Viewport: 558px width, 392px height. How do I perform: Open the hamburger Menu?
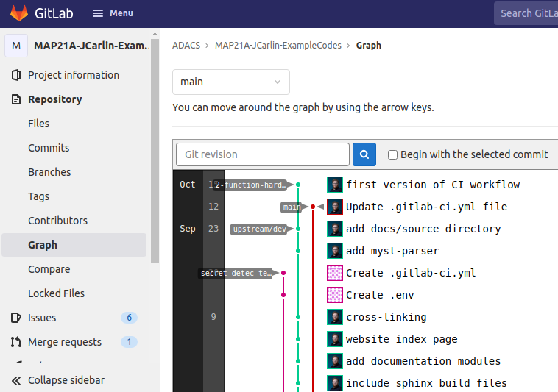[113, 13]
